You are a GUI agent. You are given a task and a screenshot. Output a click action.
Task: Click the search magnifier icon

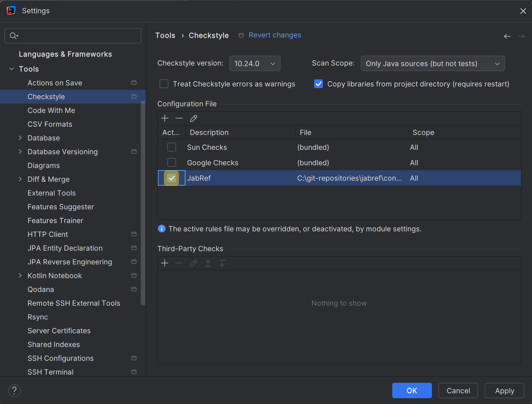(14, 36)
